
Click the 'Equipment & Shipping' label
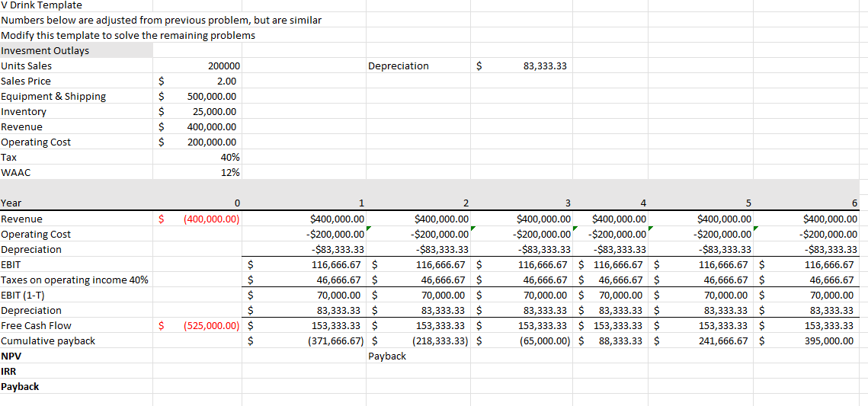53,97
